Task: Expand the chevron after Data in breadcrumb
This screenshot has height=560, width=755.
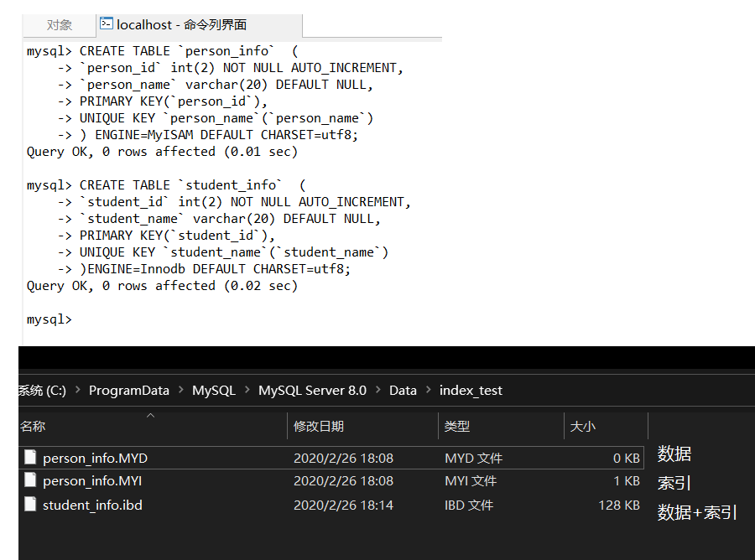Action: 428,391
